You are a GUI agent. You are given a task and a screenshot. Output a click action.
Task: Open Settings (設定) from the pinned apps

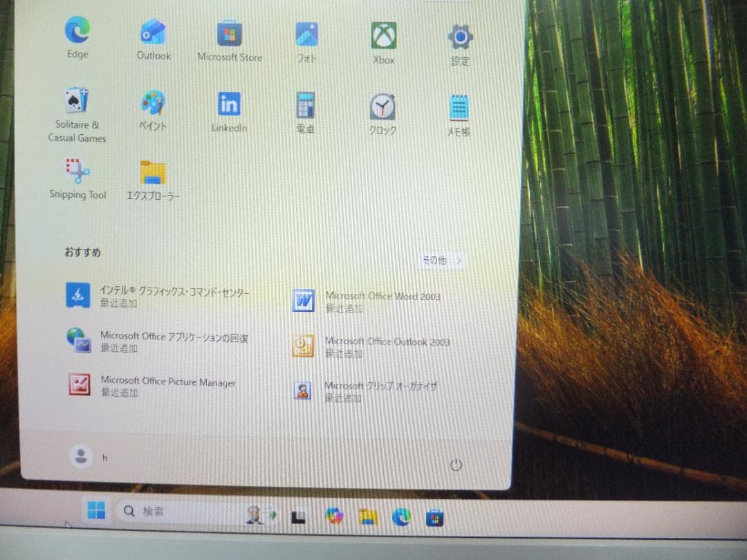pyautogui.click(x=459, y=36)
